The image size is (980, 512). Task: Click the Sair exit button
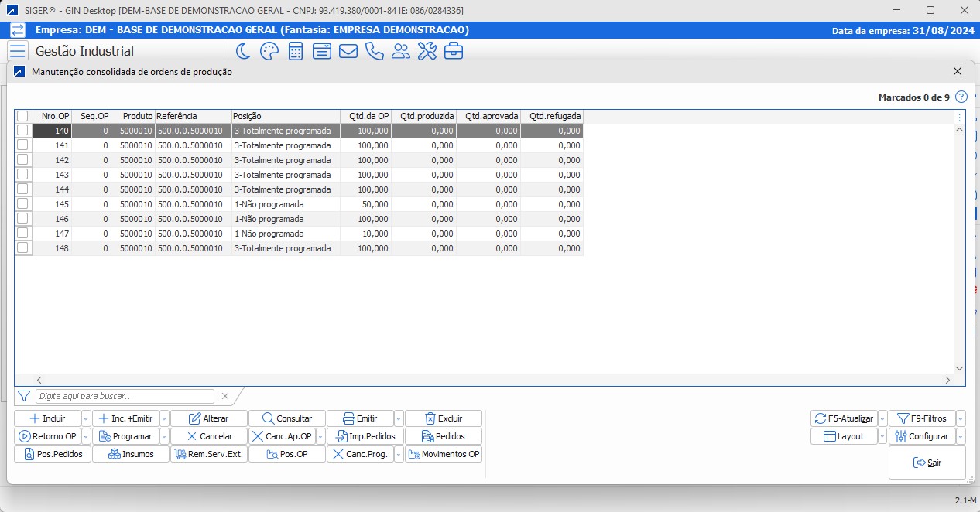click(x=927, y=463)
